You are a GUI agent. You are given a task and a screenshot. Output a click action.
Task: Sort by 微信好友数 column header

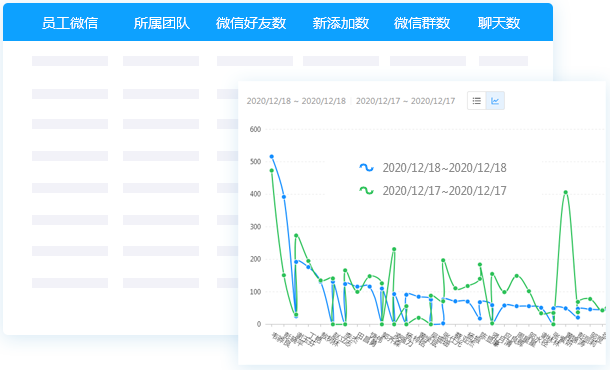pos(251,23)
